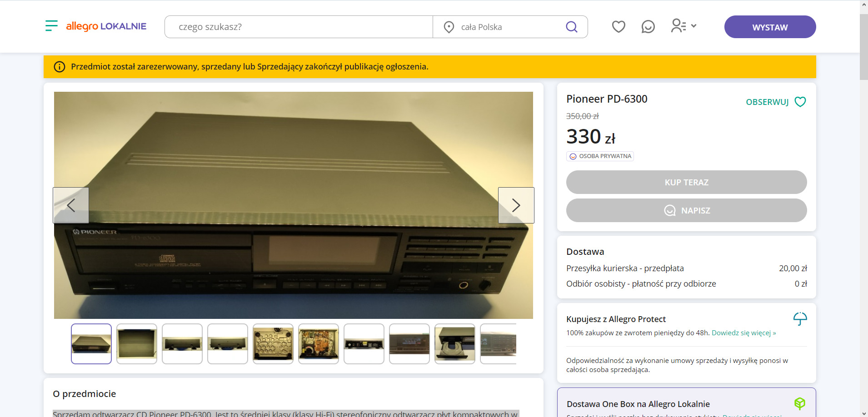Click the OBSERWUJ link
This screenshot has width=868, height=417.
click(767, 102)
